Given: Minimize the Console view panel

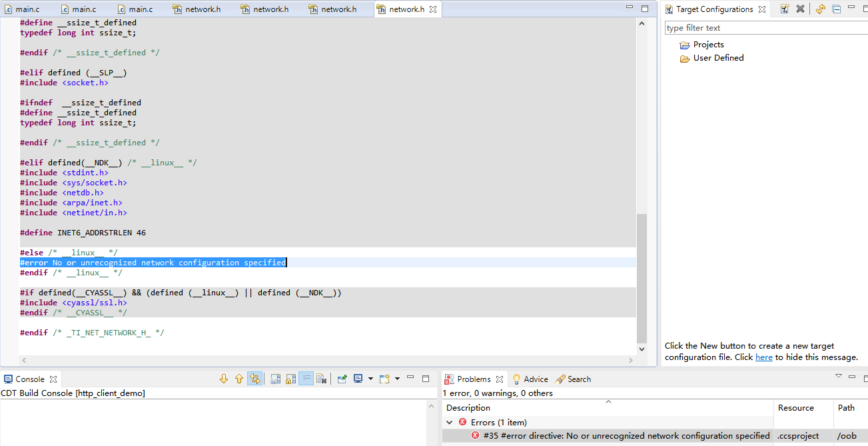Looking at the screenshot, I should 411,378.
